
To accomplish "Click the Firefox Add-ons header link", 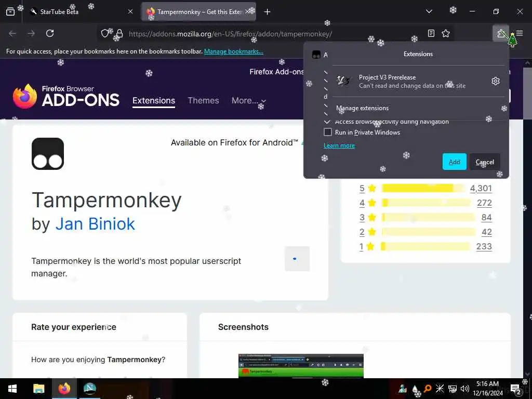I will (x=276, y=72).
